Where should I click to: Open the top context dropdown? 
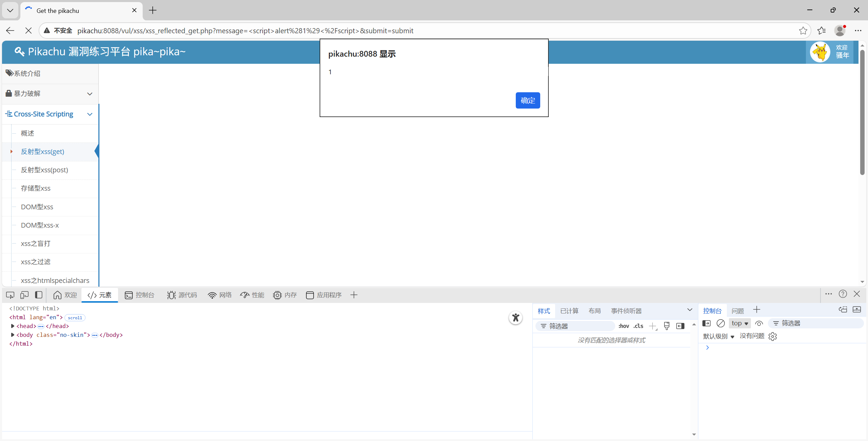click(740, 323)
